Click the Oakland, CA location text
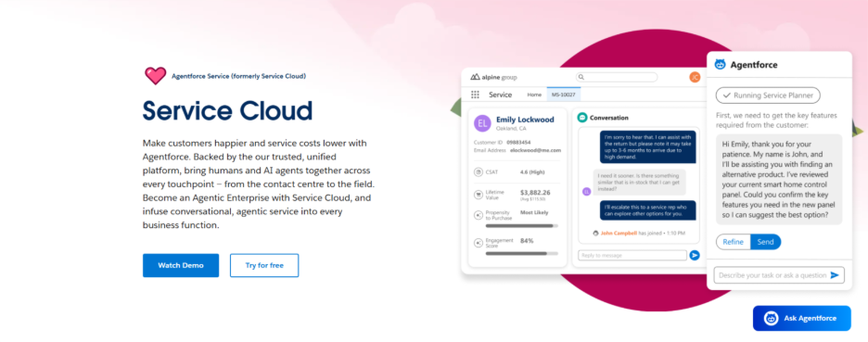Viewport: 868px width, 342px height. 511,129
